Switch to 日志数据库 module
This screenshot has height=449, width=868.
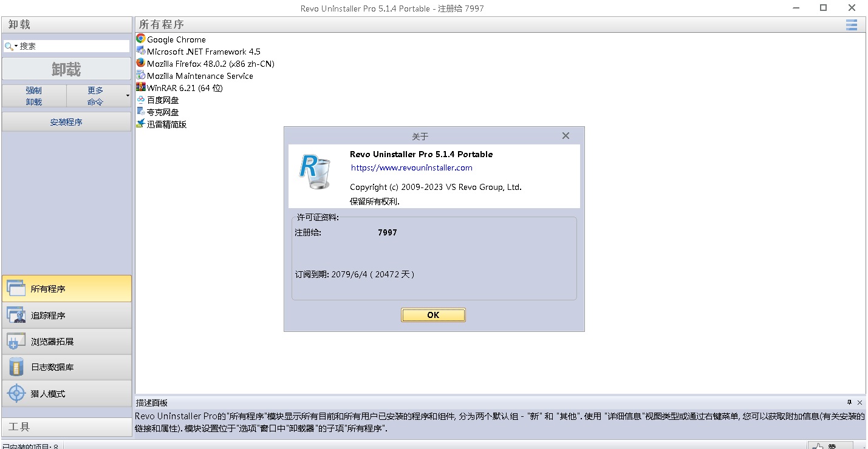point(67,367)
